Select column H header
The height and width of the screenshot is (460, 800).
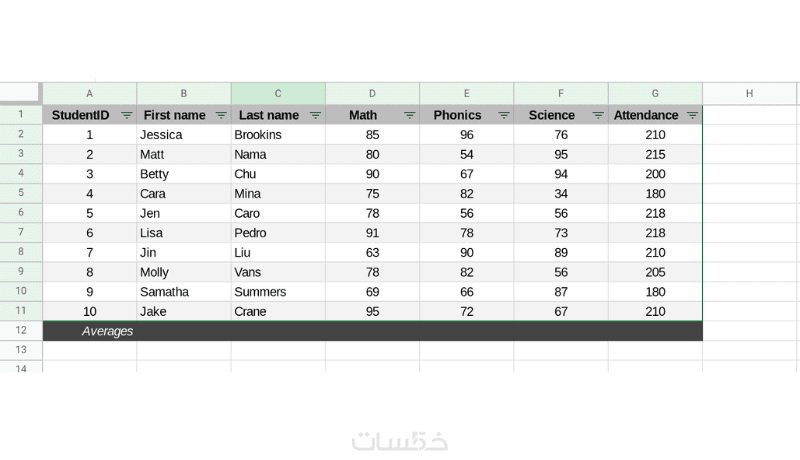(749, 93)
